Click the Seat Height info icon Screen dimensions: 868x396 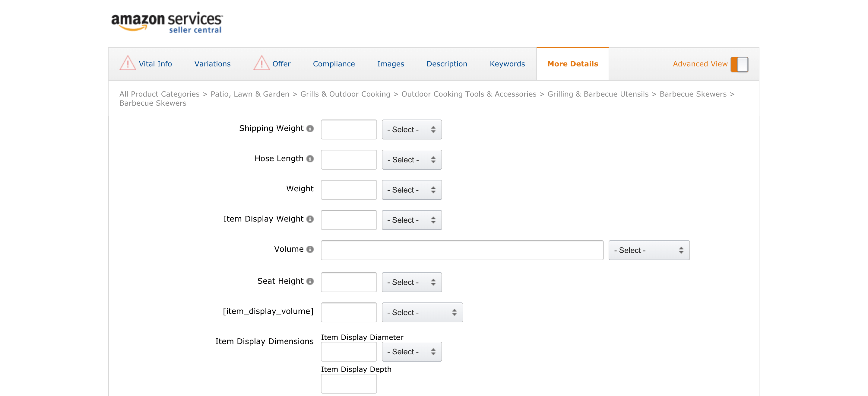tap(310, 281)
